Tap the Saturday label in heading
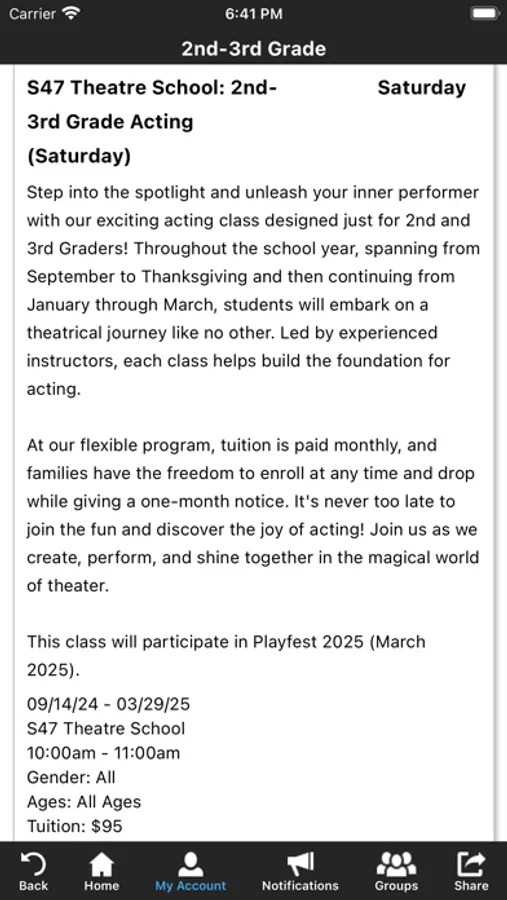This screenshot has height=900, width=507. pyautogui.click(x=421, y=88)
